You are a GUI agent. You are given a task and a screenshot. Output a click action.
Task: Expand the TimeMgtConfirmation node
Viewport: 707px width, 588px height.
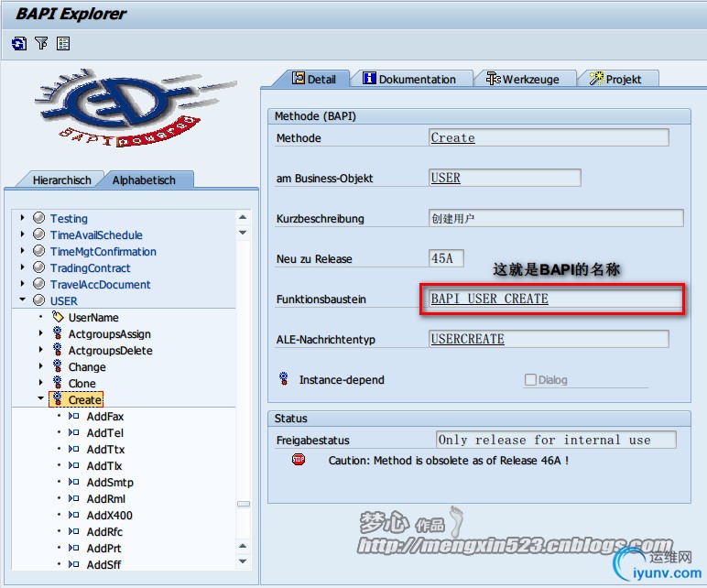click(x=22, y=251)
